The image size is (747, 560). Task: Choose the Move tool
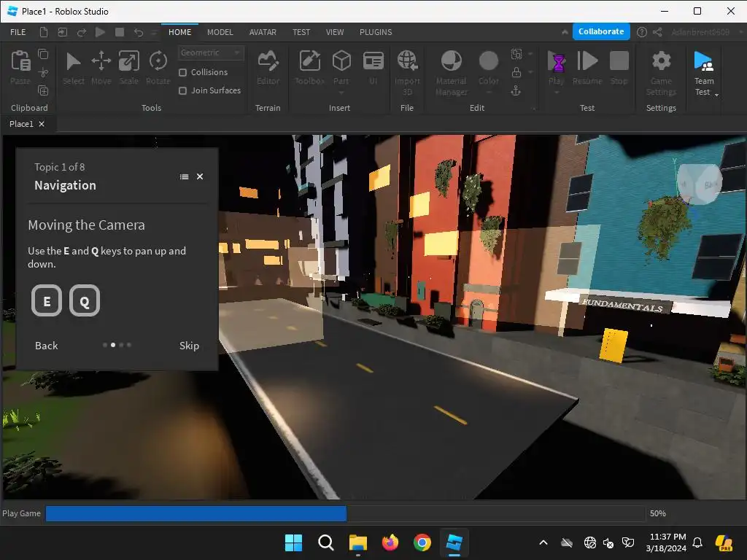(101, 61)
